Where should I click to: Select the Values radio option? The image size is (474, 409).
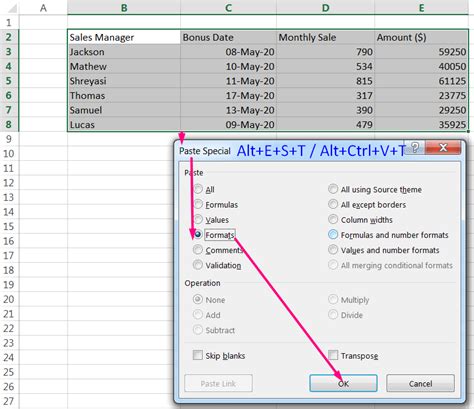pyautogui.click(x=198, y=219)
